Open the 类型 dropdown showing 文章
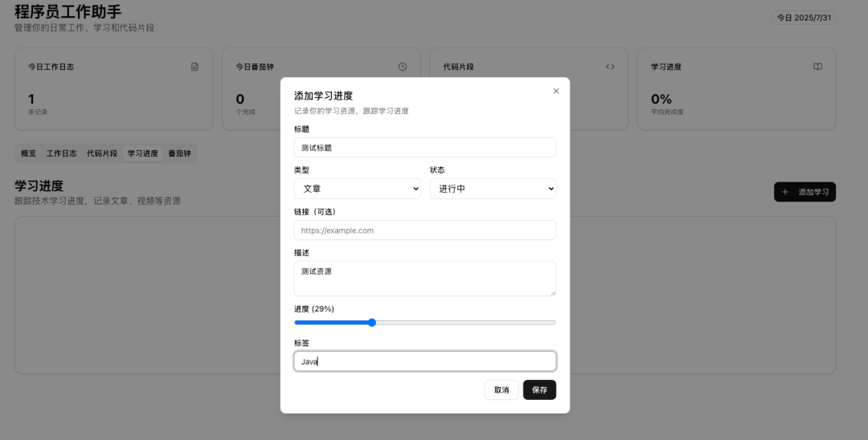 (x=357, y=189)
